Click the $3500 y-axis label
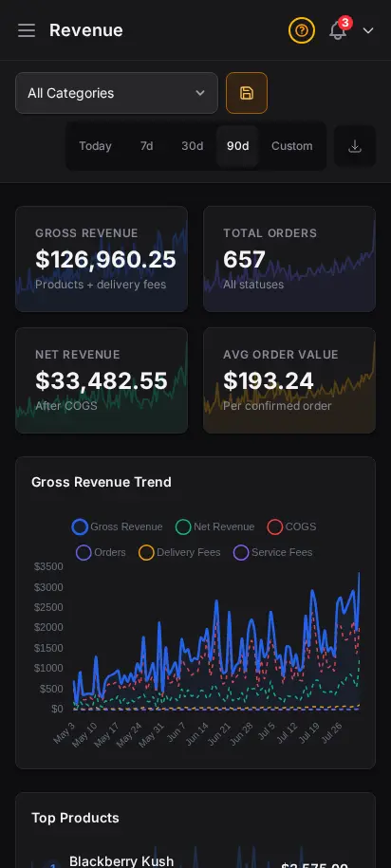This screenshot has width=391, height=868. [x=48, y=566]
